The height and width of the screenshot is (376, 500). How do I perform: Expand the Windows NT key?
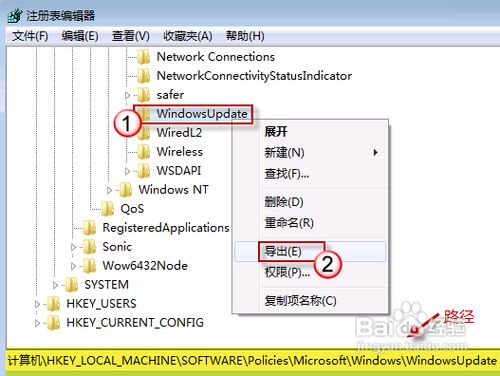point(109,190)
